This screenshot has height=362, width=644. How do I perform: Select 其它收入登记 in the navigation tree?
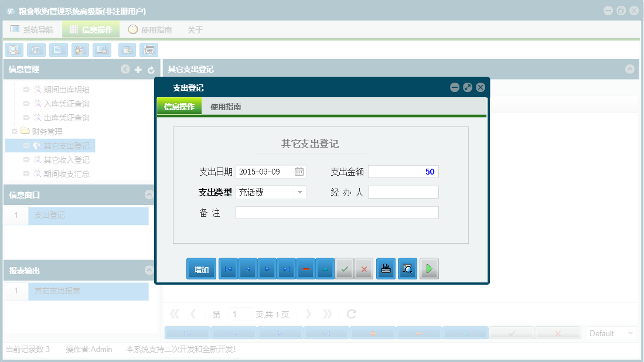point(66,159)
